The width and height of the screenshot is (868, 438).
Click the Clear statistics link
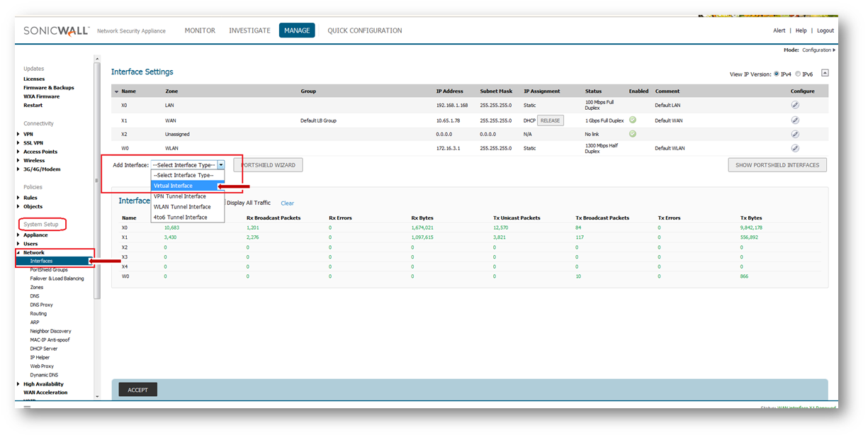pyautogui.click(x=287, y=203)
